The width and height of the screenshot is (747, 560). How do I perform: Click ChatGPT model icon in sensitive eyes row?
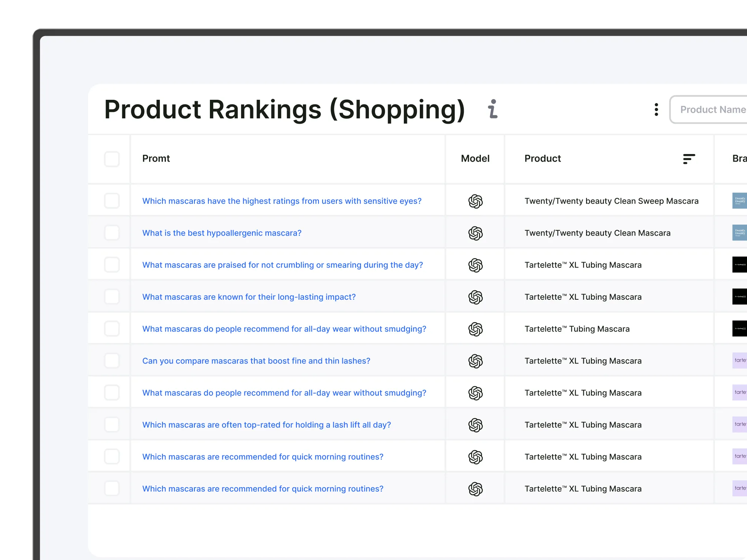[x=475, y=201]
